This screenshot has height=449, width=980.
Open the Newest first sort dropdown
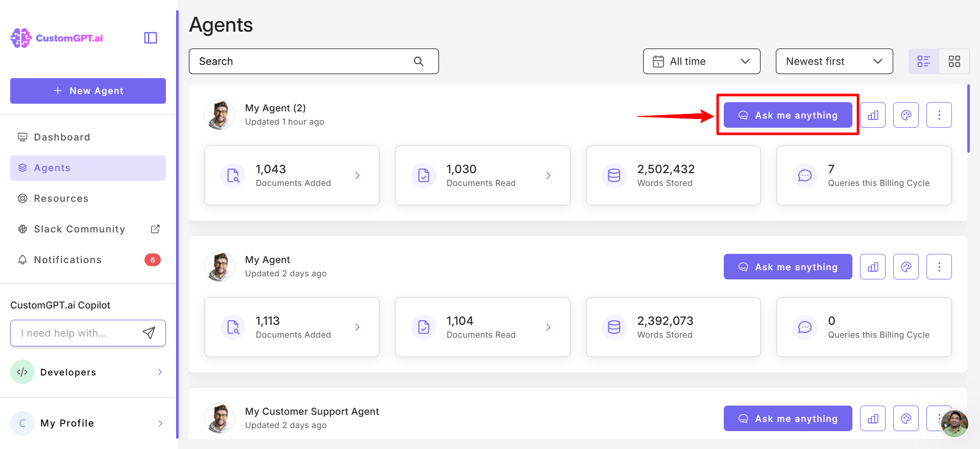pyautogui.click(x=835, y=61)
